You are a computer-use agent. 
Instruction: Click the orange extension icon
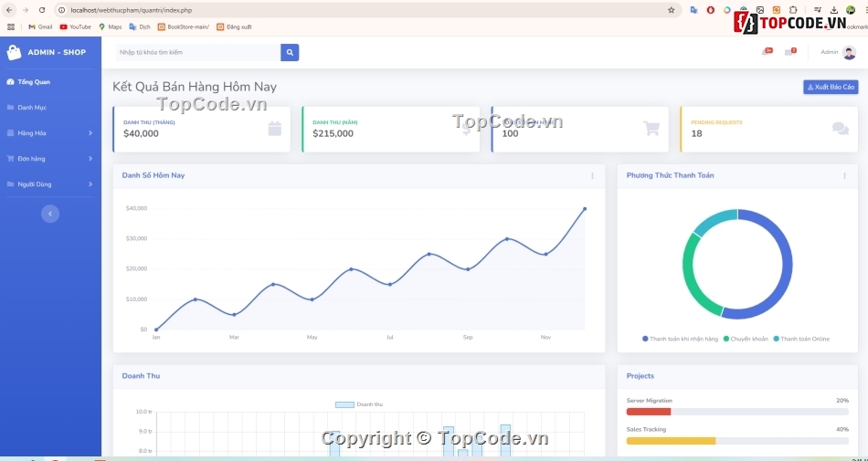tap(777, 10)
